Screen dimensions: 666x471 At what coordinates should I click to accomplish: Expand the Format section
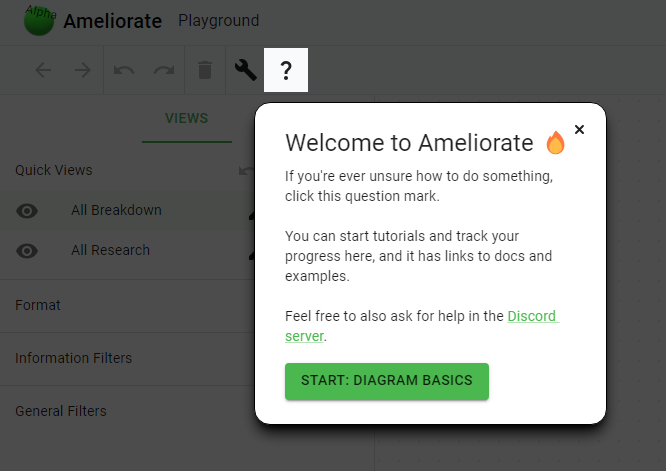point(127,305)
